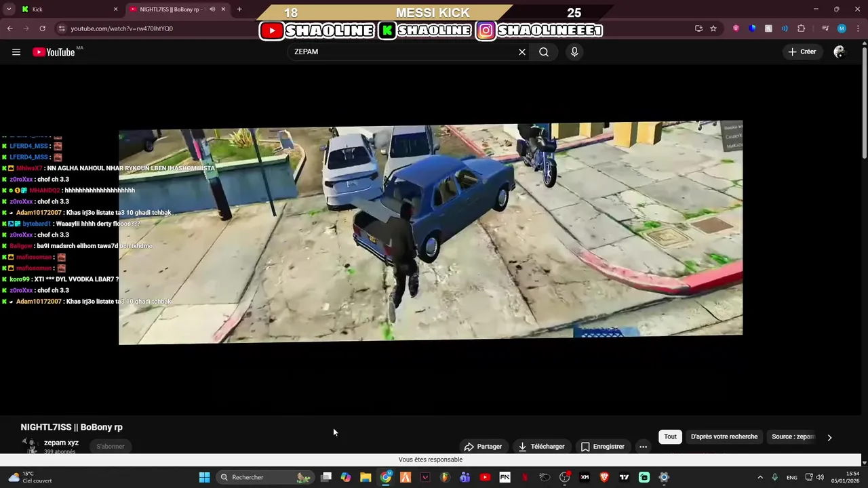Screen dimensions: 868x488
Task: Open File Explorer from the taskbar
Action: 366,477
